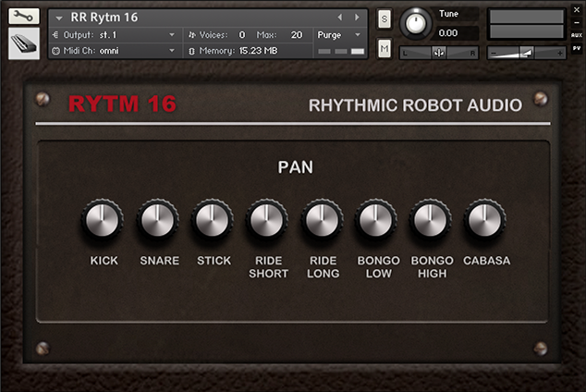The height and width of the screenshot is (392, 586).
Task: Click the volume minus button
Action: (x=494, y=54)
